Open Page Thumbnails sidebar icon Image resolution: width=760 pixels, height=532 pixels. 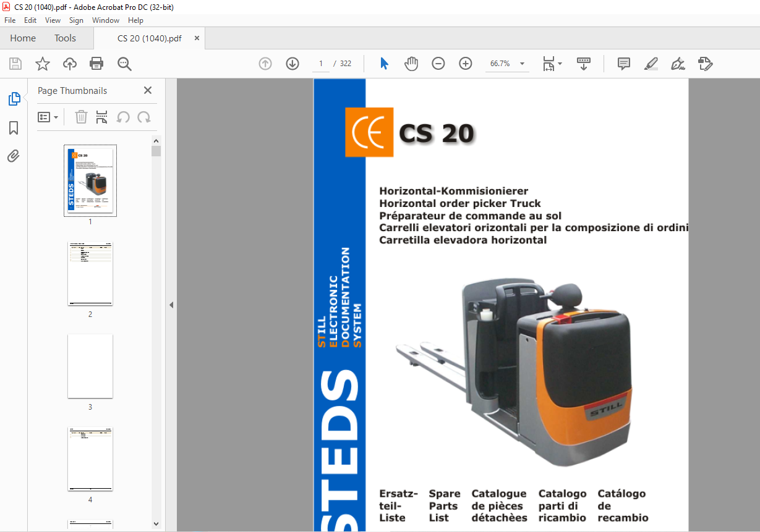click(14, 99)
